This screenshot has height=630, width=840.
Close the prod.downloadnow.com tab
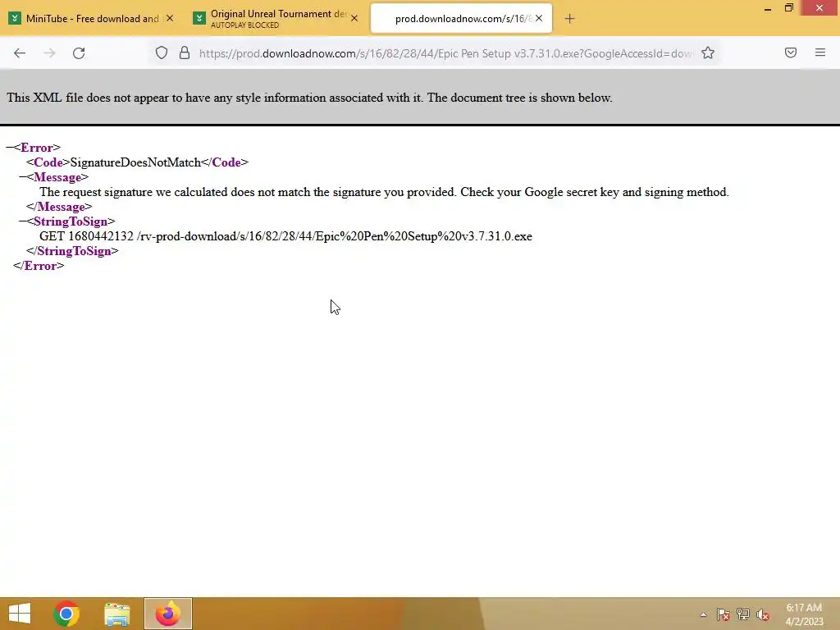tap(539, 18)
